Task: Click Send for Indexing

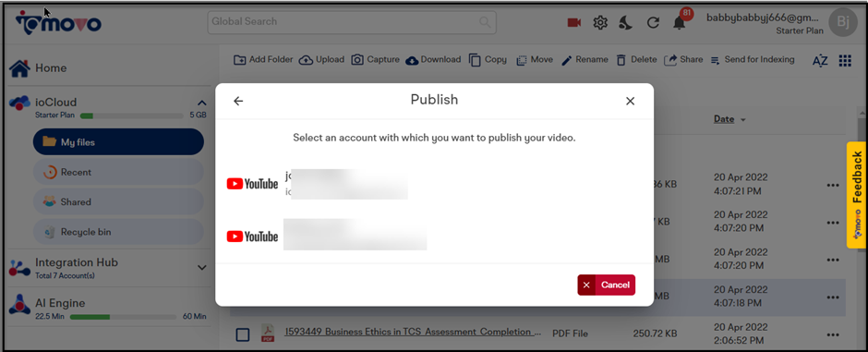Action: click(x=753, y=60)
